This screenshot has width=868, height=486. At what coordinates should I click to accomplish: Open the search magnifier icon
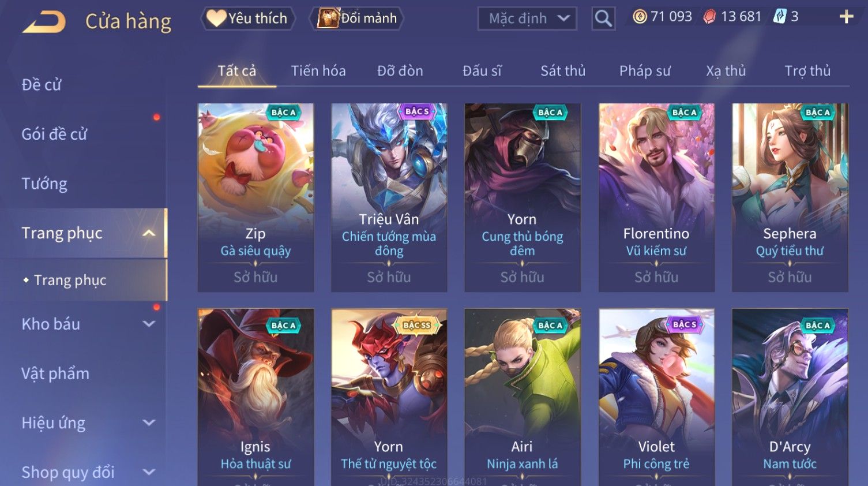[x=603, y=18]
